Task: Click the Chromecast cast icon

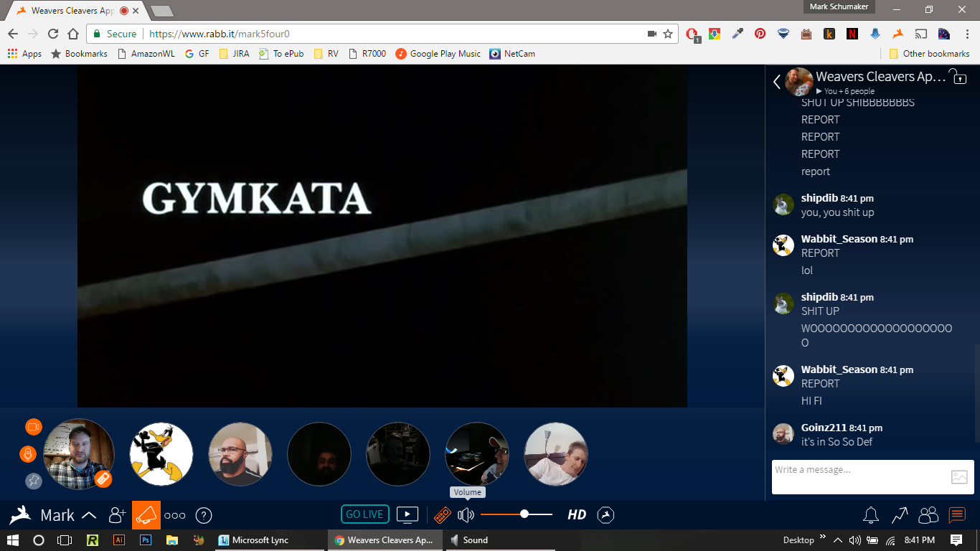Action: tap(920, 34)
